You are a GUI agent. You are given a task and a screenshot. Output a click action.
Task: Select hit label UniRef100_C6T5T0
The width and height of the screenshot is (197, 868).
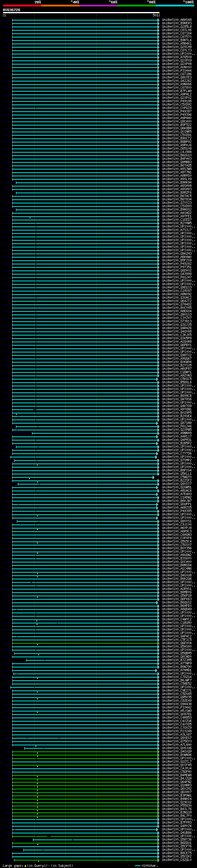pyautogui.click(x=177, y=37)
